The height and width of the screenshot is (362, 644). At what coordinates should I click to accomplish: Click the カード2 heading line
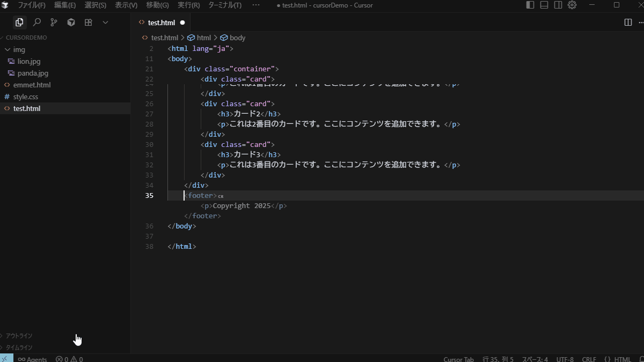tap(249, 114)
